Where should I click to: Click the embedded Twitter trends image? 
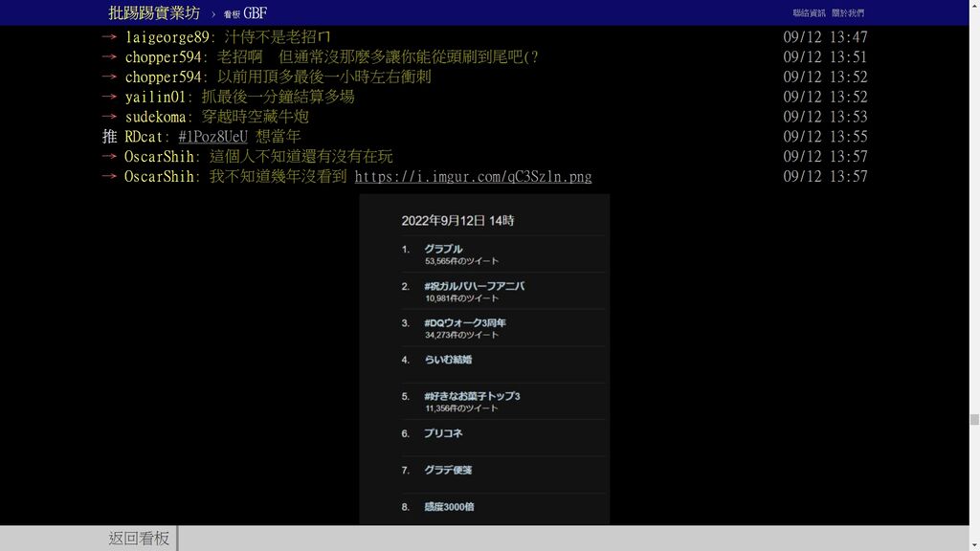(x=484, y=359)
